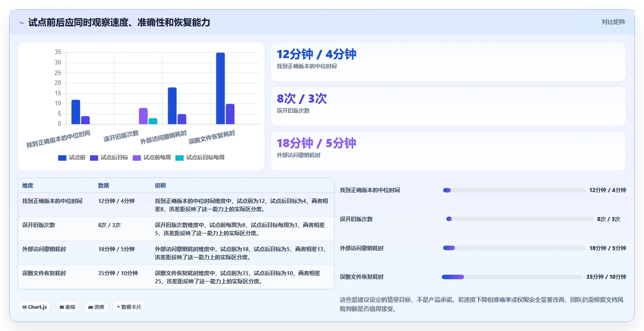
Task: Click the 数据 table column header
Action: click(x=104, y=186)
